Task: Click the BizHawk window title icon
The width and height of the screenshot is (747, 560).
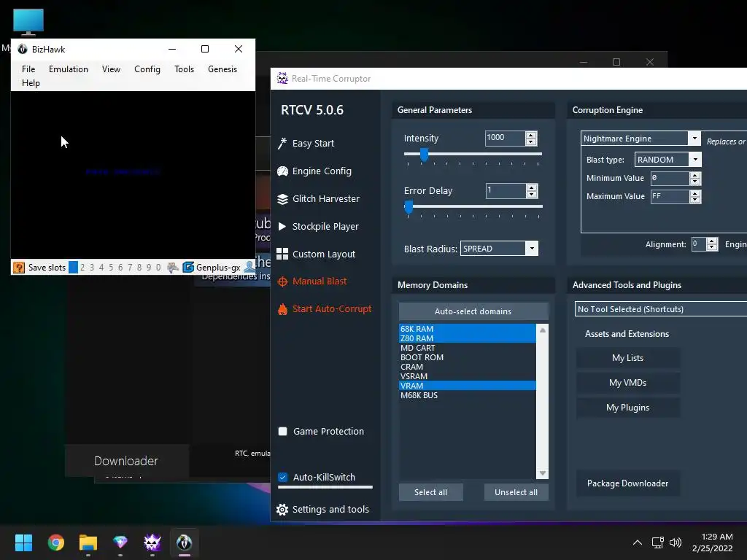Action: (23, 49)
